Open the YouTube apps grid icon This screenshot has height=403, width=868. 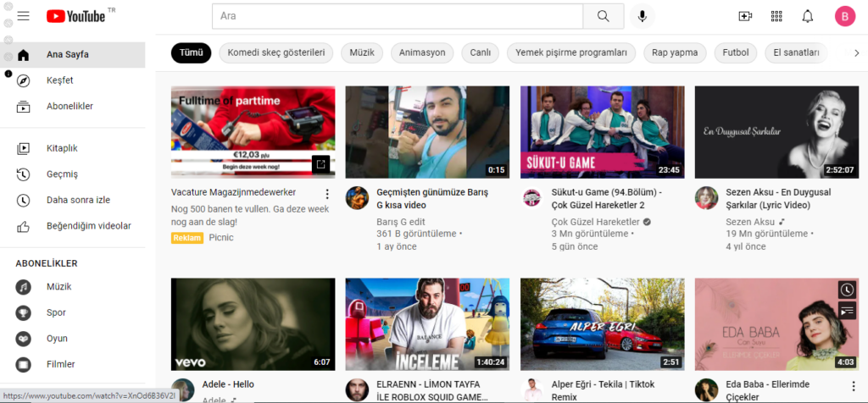[x=776, y=17]
